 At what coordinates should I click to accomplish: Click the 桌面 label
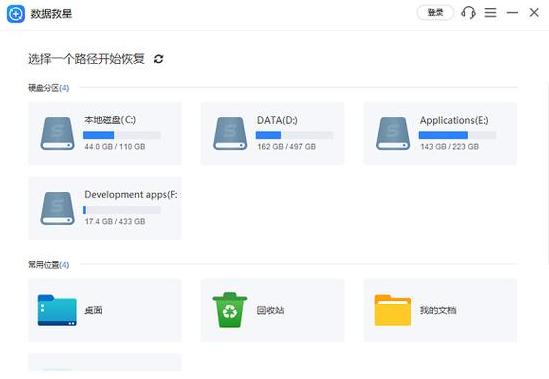point(93,310)
